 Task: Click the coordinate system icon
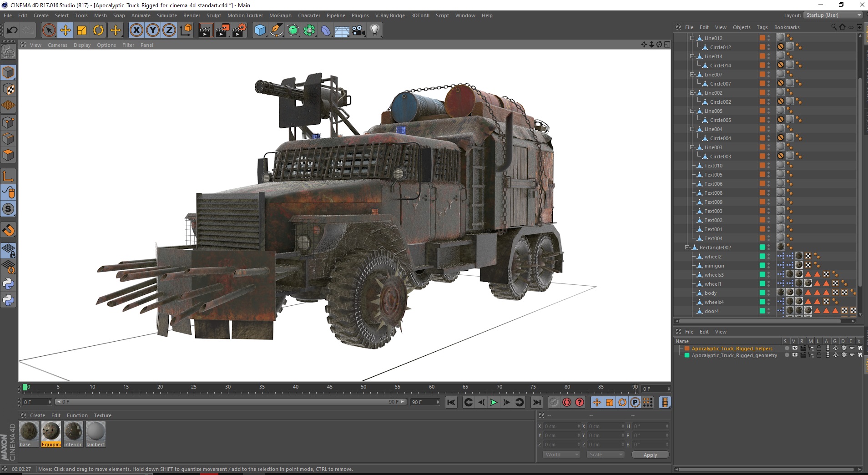coord(186,30)
